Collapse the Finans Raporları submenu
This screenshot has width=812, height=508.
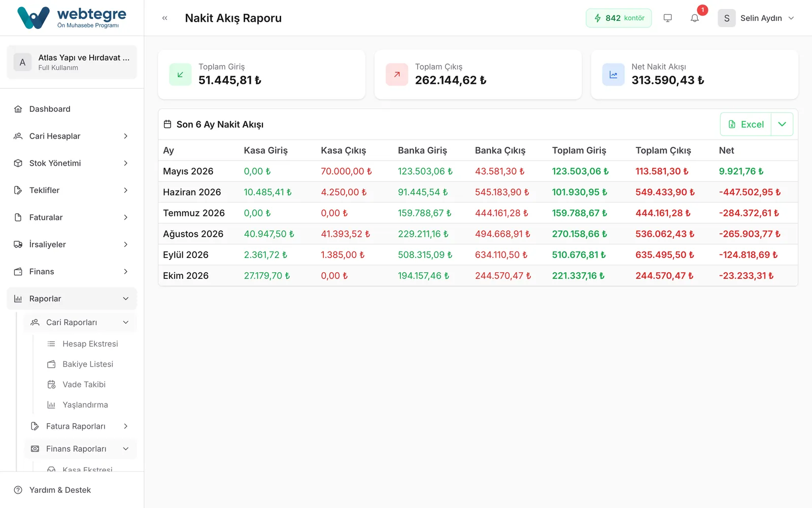click(80, 449)
